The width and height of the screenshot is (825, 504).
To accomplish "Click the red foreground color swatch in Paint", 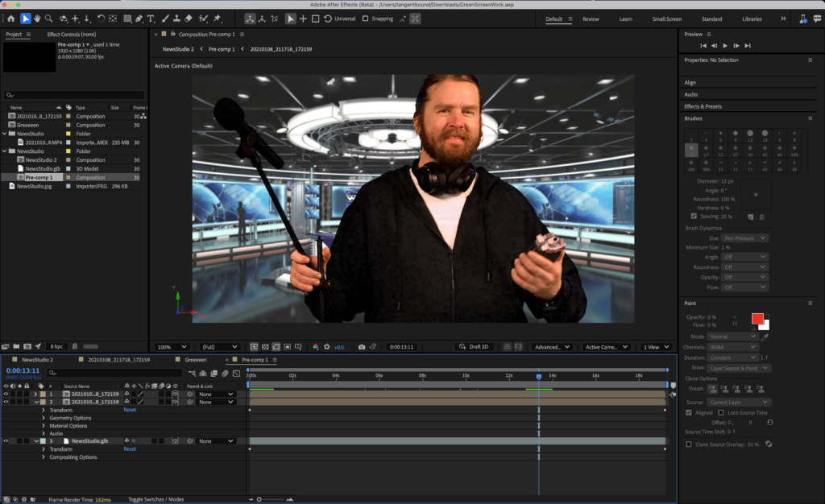I will coord(757,320).
